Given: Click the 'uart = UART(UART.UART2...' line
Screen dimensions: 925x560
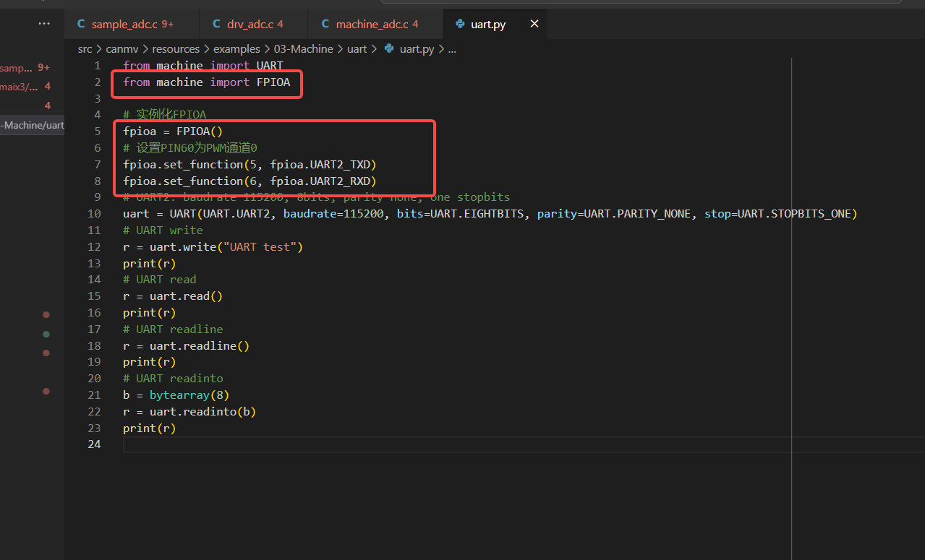Looking at the screenshot, I should click(490, 214).
